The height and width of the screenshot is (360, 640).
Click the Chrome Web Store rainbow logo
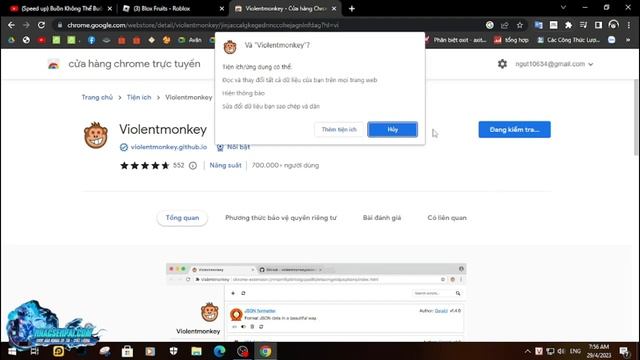pos(53,64)
